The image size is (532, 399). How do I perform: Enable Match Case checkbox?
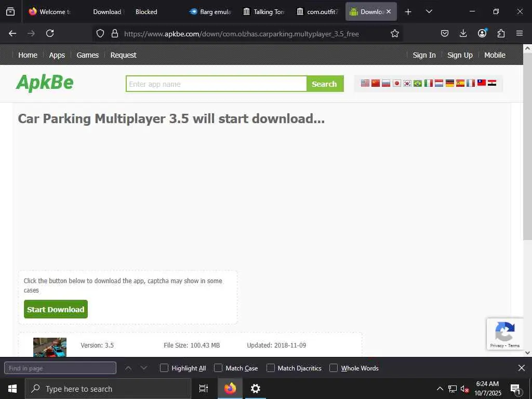pyautogui.click(x=218, y=368)
